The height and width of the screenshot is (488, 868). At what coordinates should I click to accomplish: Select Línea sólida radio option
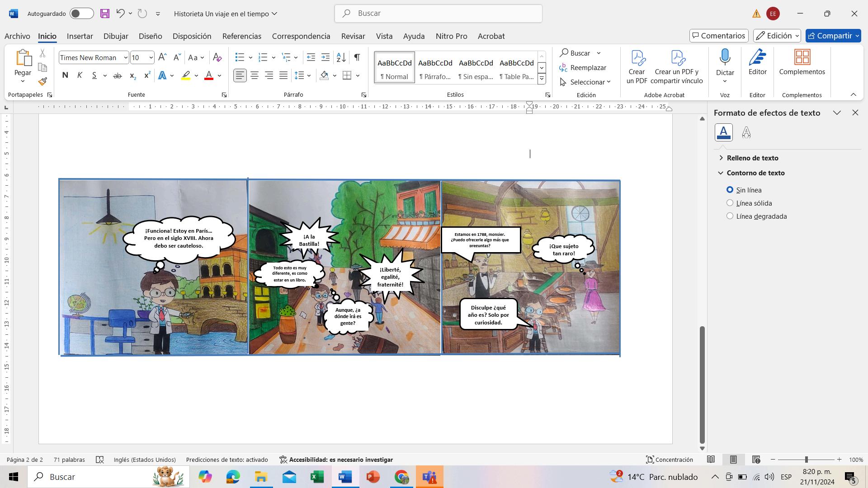click(x=730, y=203)
